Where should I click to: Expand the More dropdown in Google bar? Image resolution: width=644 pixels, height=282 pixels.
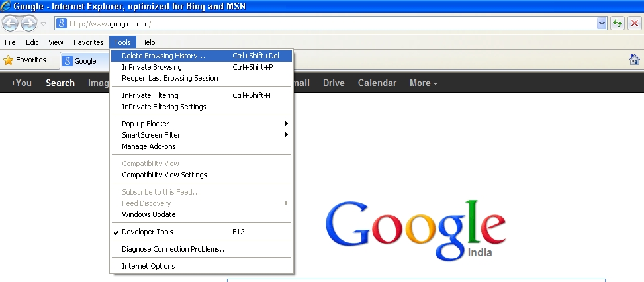pos(424,83)
